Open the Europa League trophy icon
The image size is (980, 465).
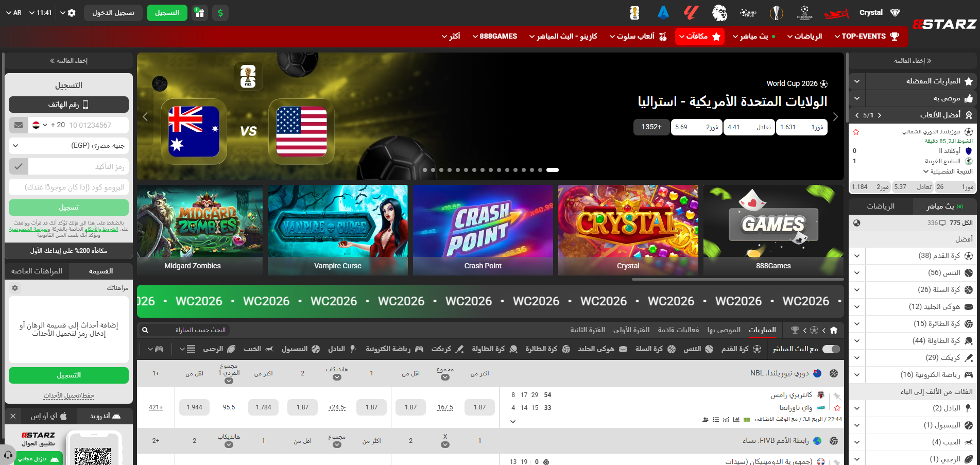(776, 12)
